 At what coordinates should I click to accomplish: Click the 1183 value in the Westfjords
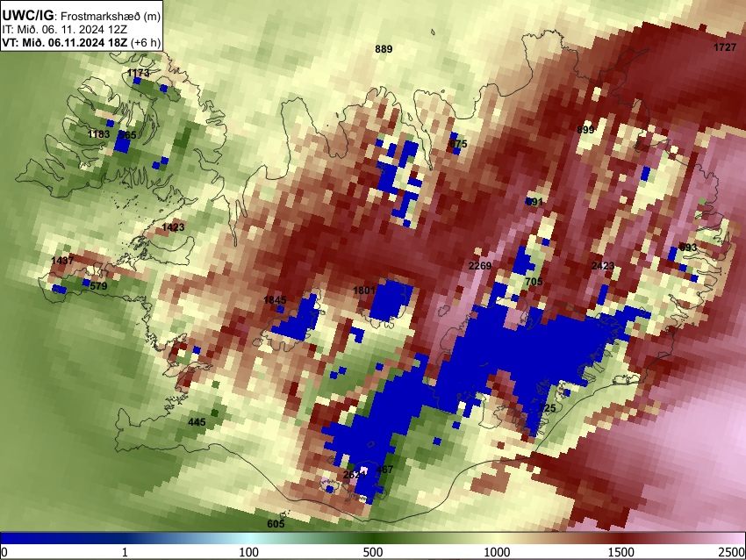point(98,134)
